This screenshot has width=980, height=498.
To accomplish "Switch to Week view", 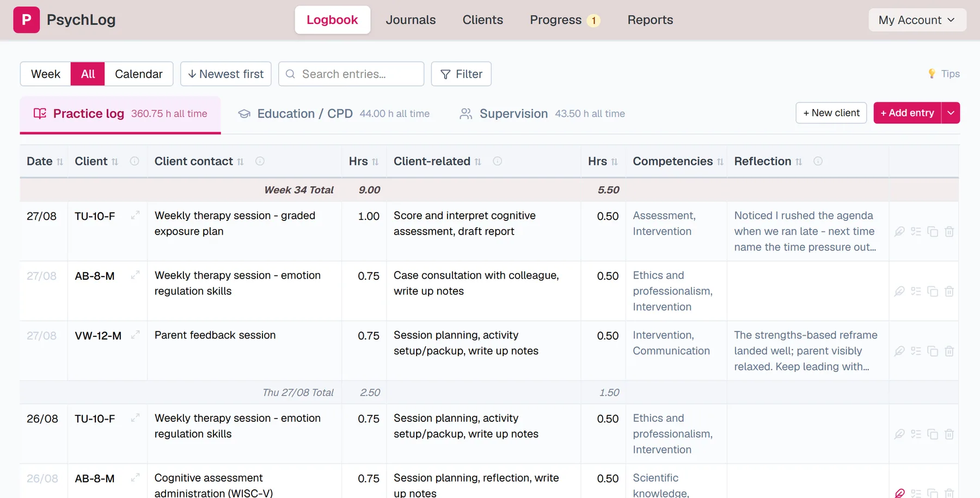I will pyautogui.click(x=46, y=74).
